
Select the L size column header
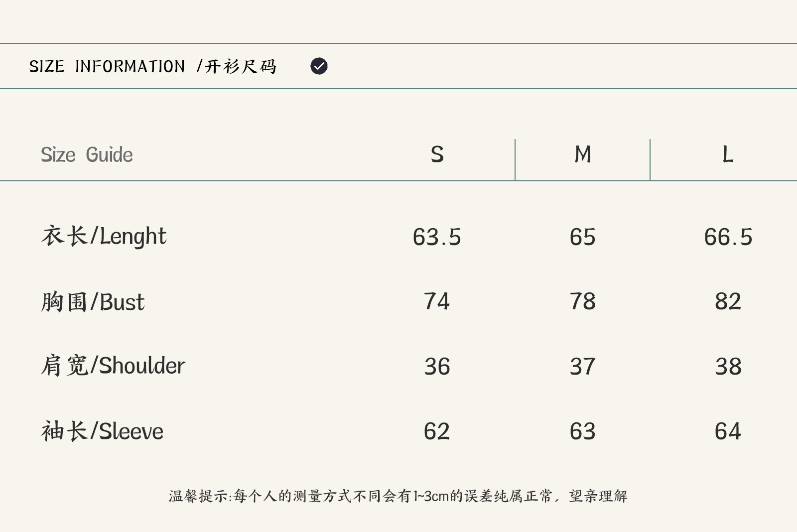[x=728, y=154]
